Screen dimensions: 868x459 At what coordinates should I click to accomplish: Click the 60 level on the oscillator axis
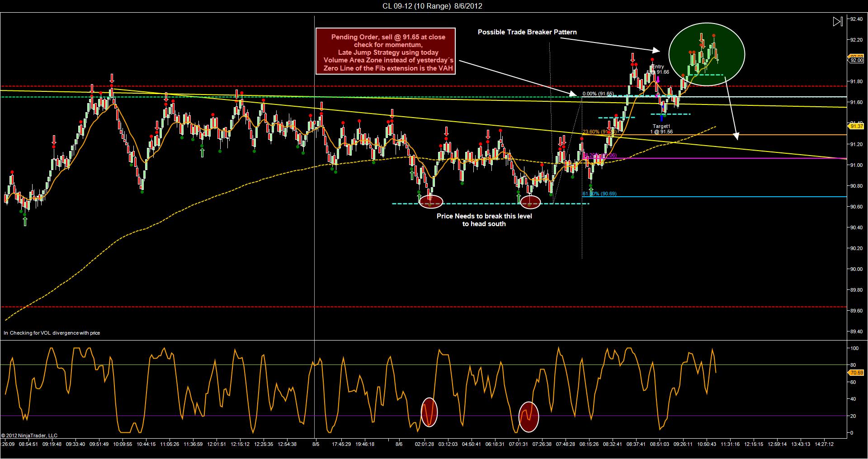[853, 382]
